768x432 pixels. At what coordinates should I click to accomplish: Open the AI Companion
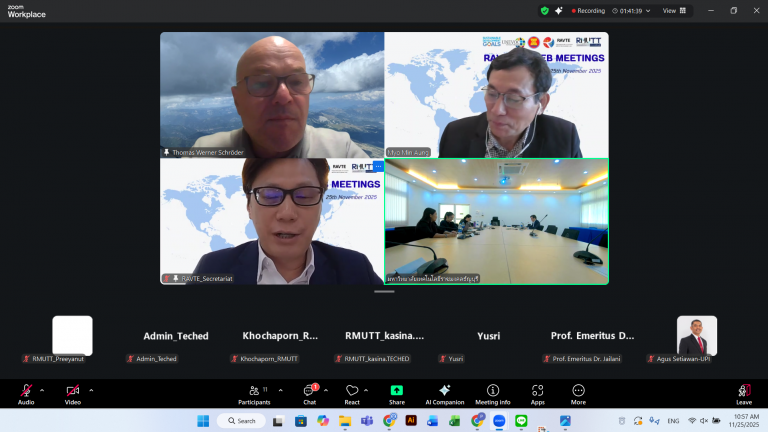[x=445, y=391]
